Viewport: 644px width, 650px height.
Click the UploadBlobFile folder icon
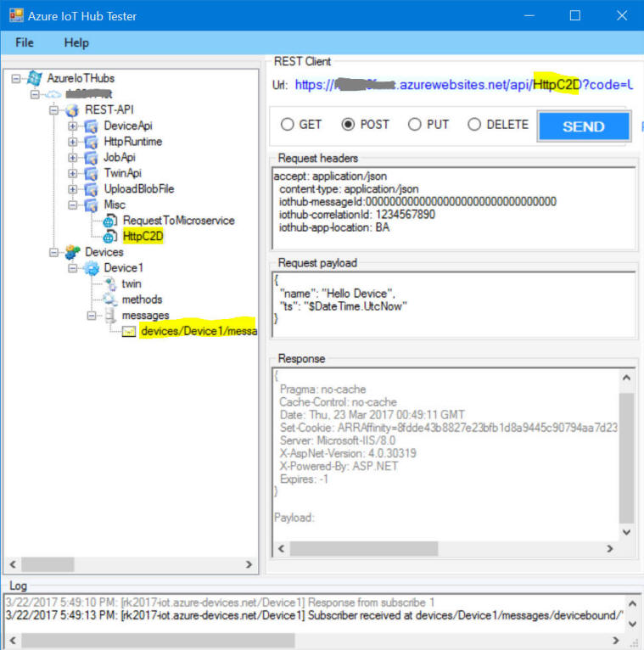point(91,188)
